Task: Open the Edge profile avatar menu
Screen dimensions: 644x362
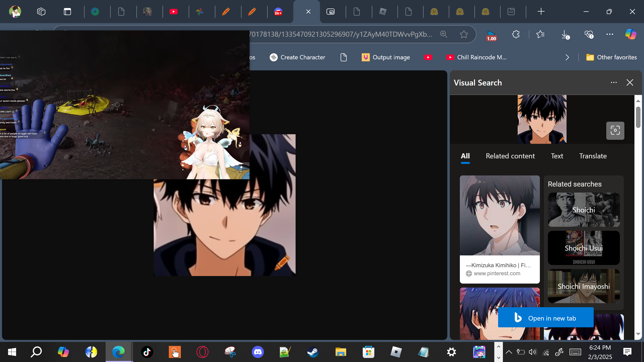Action: pyautogui.click(x=15, y=12)
